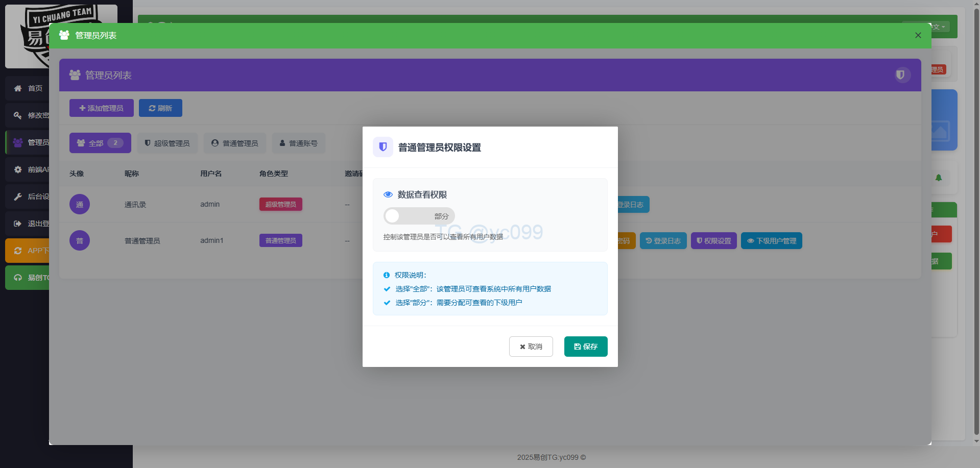Click the 刷新 refresh button
The height and width of the screenshot is (468, 980).
click(x=160, y=108)
